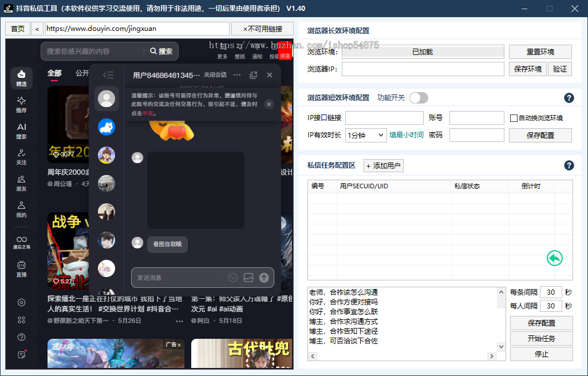588x376 pixels.
Task: Click the + 添加用户 button
Action: pyautogui.click(x=384, y=166)
